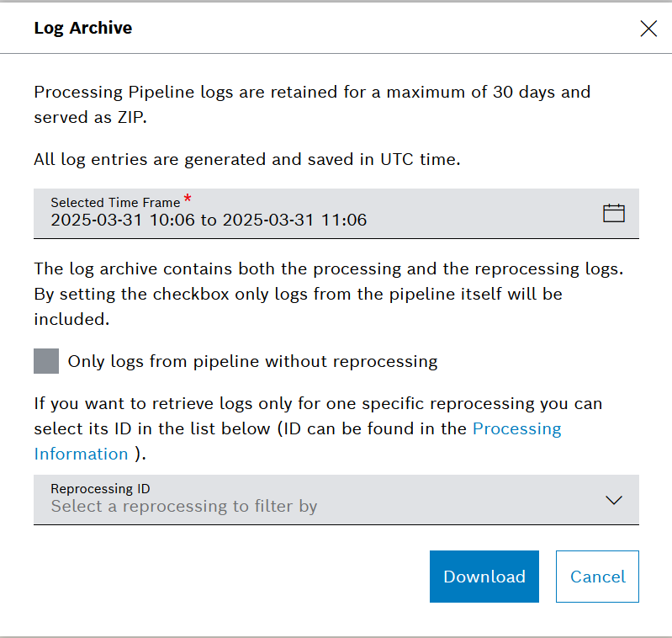Viewport: 672px width, 638px height.
Task: Click the 'Selected Time Frame' field label
Action: click(x=115, y=203)
